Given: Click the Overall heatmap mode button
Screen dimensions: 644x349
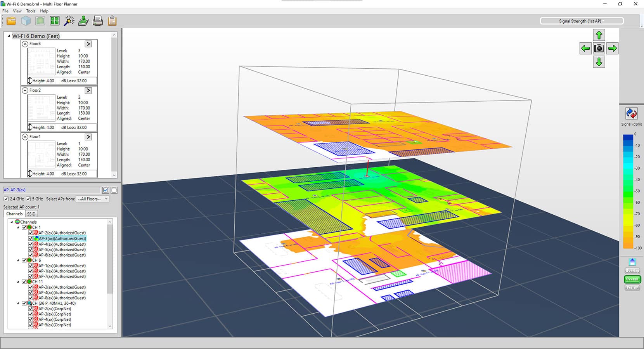Looking at the screenshot, I should pos(632,279).
